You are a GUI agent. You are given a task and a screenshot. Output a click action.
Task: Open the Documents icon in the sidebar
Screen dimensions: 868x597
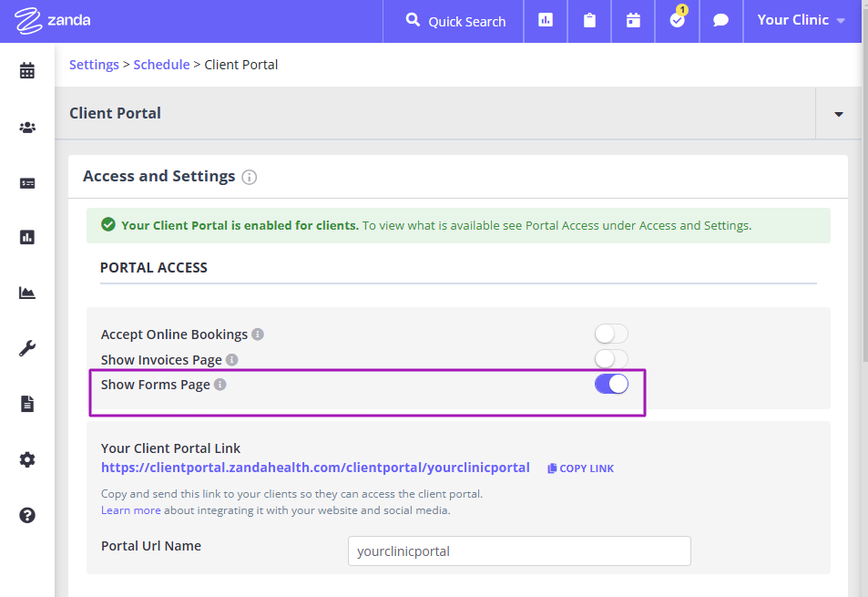point(26,403)
